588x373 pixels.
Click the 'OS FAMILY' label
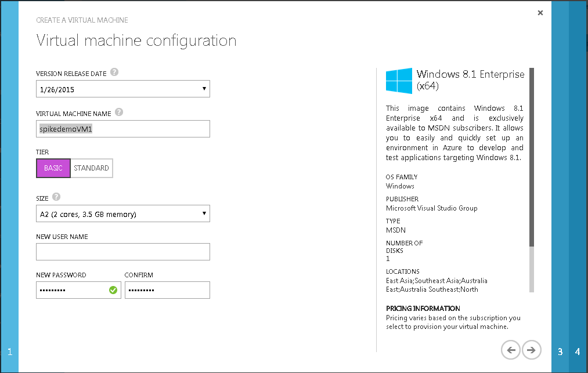coord(402,177)
